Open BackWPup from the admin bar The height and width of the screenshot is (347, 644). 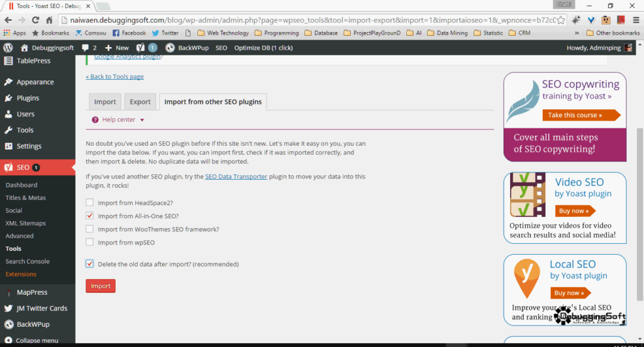187,48
